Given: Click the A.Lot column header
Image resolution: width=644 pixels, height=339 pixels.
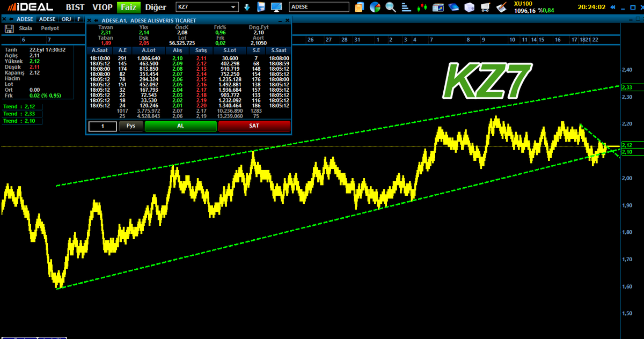Looking at the screenshot, I should (148, 50).
